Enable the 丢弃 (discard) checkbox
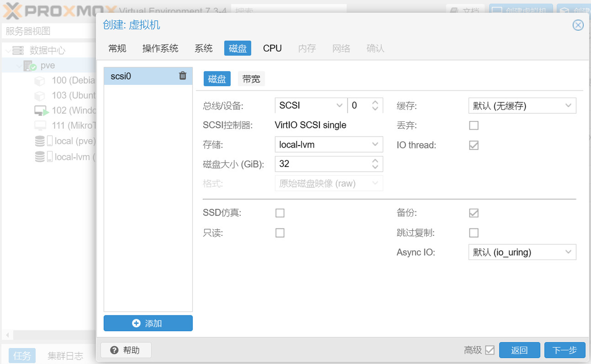 [x=474, y=125]
